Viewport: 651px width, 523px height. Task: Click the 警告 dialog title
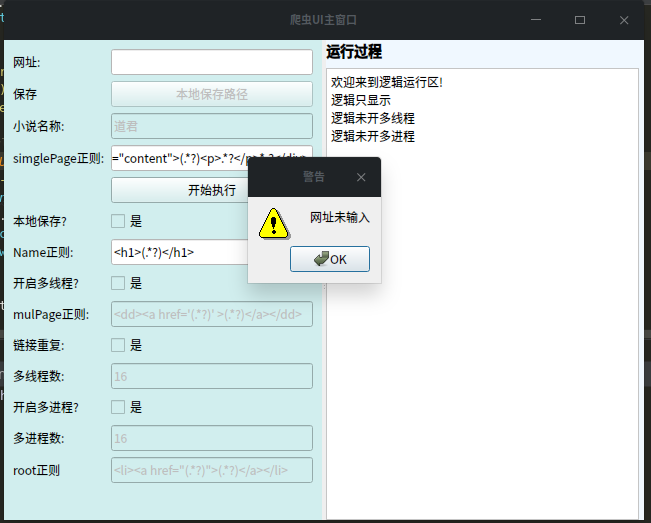(313, 177)
